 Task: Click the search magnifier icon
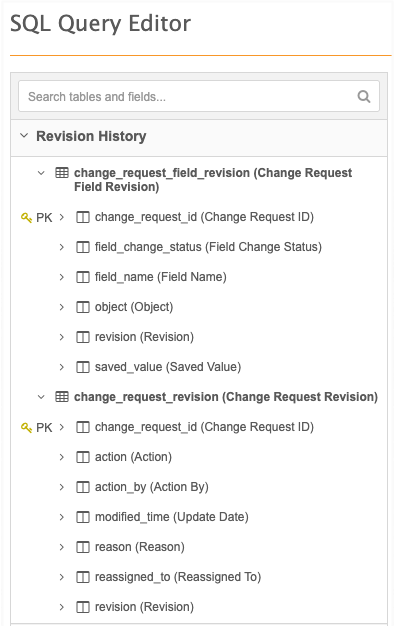(x=363, y=96)
